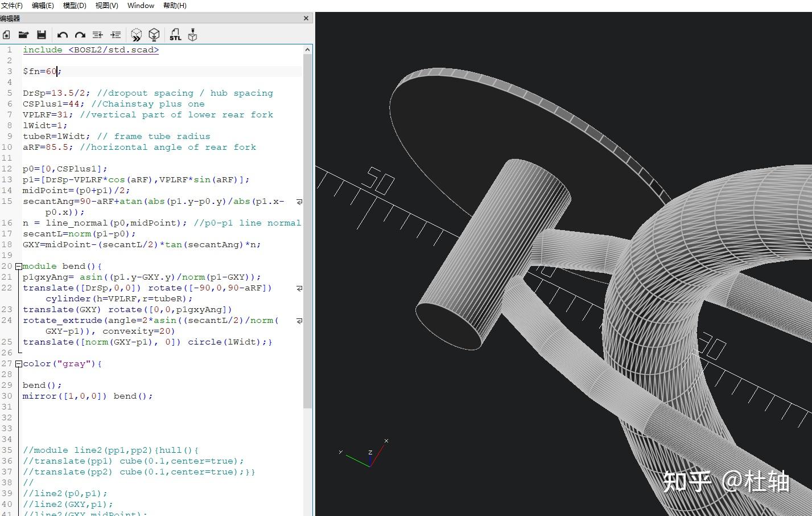Click the midPoint=(p0+p1)/2 line
812x516 pixels.
point(76,190)
